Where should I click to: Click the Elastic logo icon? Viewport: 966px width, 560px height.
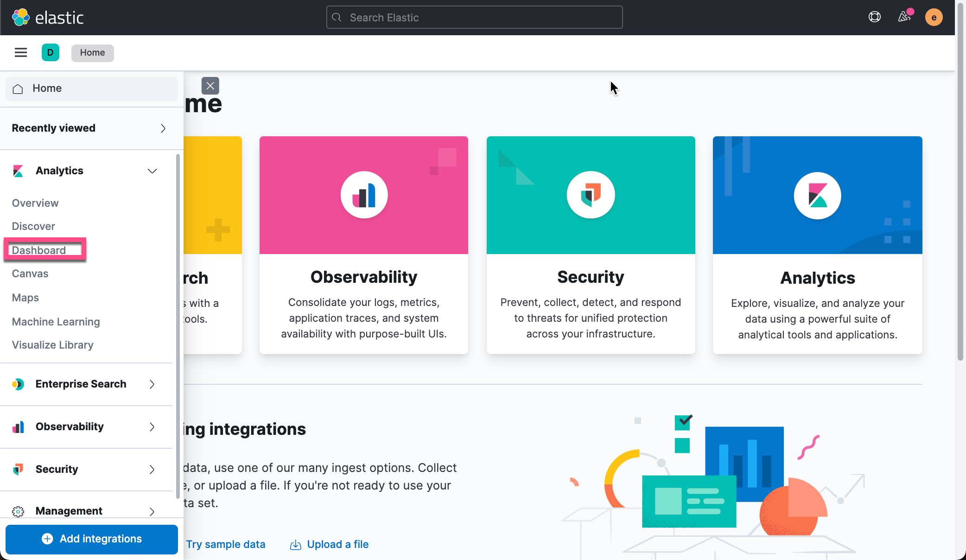tap(20, 18)
